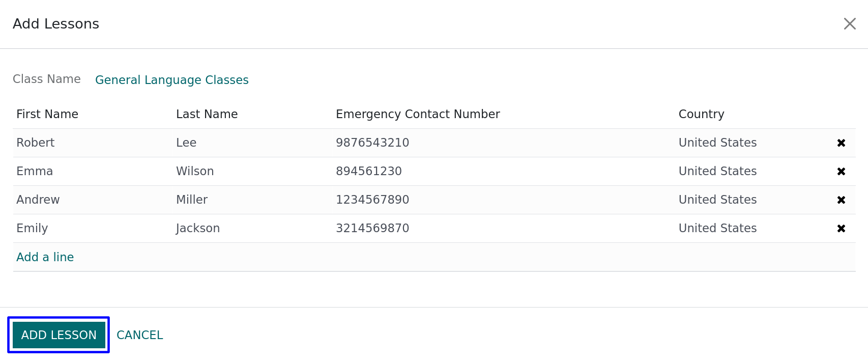Cancel adding lessons
The height and width of the screenshot is (361, 868).
pos(140,335)
